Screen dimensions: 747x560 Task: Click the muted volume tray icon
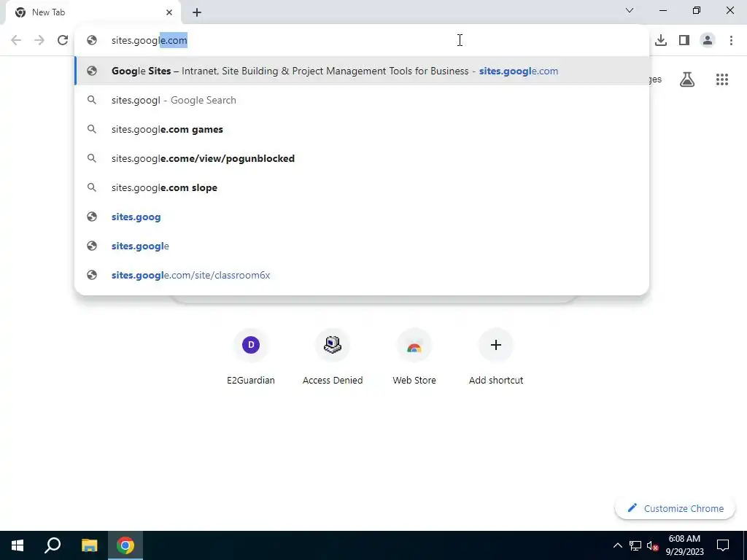pos(653,545)
